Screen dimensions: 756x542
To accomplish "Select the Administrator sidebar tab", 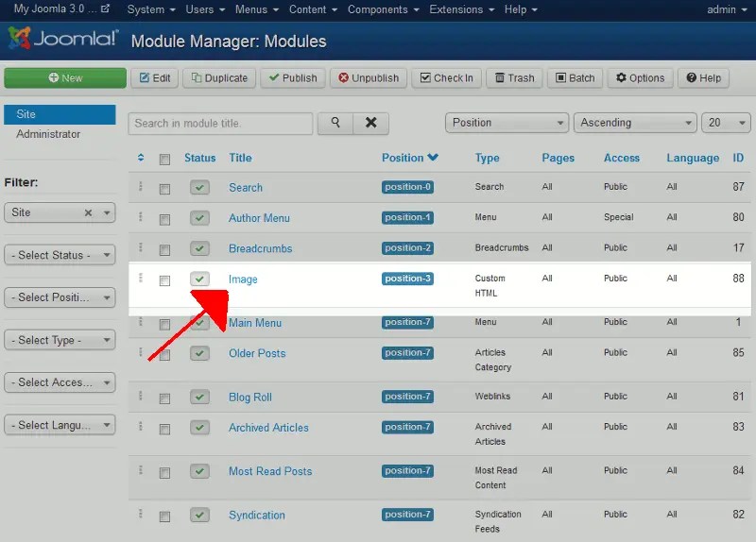I will point(48,134).
